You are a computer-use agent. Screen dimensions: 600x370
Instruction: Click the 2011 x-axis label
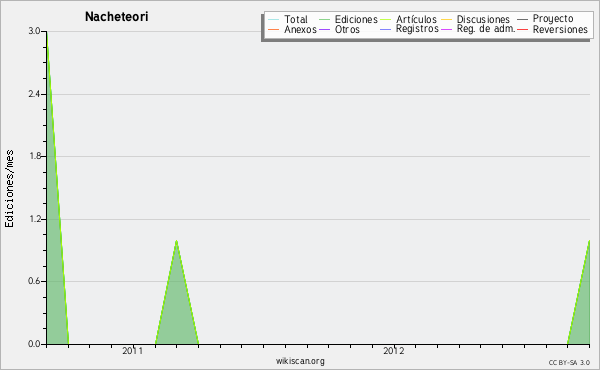click(132, 351)
